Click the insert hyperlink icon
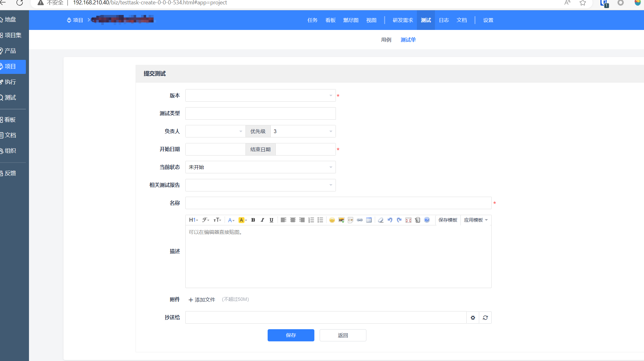 [360, 220]
